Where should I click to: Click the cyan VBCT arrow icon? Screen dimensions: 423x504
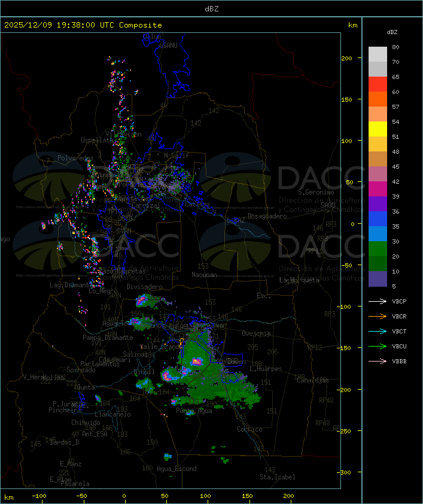point(378,331)
